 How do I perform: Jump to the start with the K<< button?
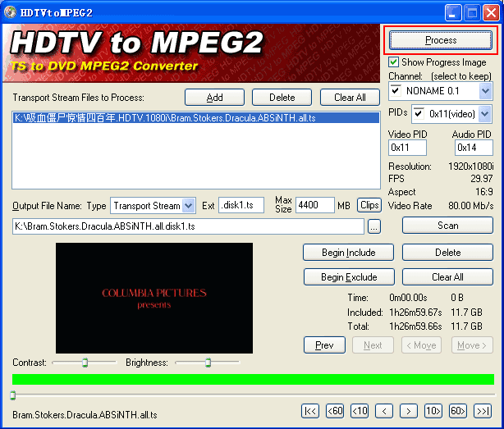click(x=310, y=411)
